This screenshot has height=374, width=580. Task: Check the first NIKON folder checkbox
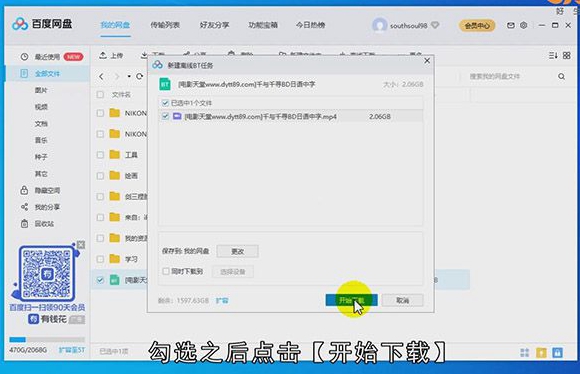pyautogui.click(x=100, y=113)
